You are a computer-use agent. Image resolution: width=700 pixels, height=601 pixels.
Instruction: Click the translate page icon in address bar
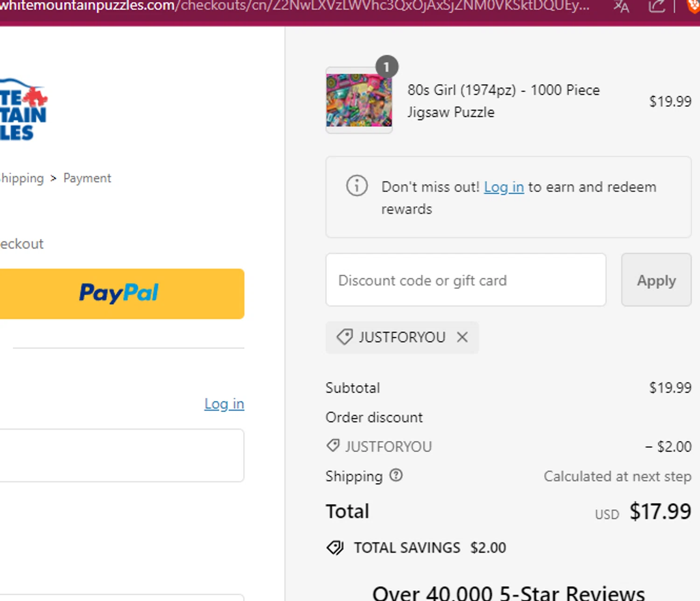pos(621,7)
